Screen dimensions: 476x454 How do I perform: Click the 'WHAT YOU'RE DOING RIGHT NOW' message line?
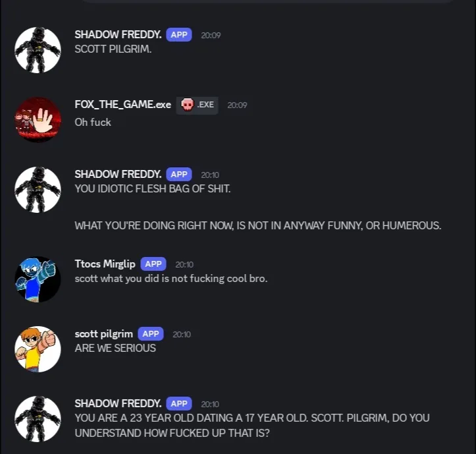pyautogui.click(x=258, y=226)
